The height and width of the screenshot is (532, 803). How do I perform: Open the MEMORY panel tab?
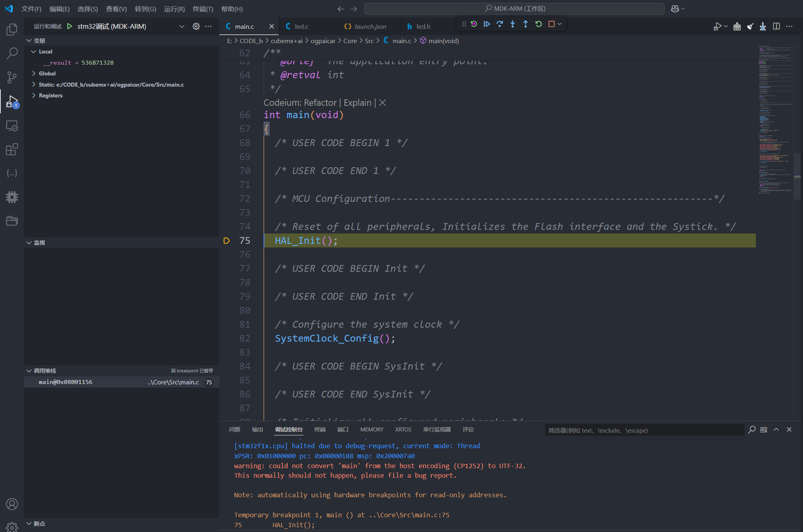(371, 429)
